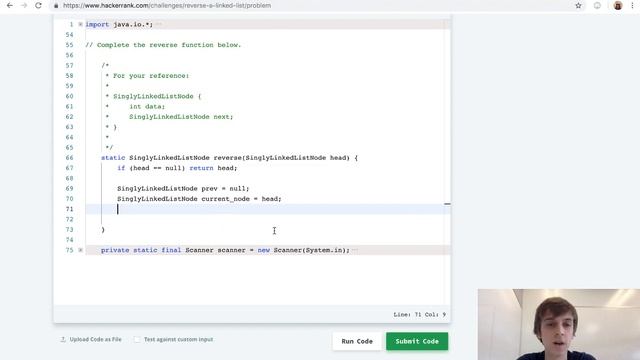The height and width of the screenshot is (360, 640).
Task: Click the Scanner declaration on line 75
Action: [x=225, y=250]
